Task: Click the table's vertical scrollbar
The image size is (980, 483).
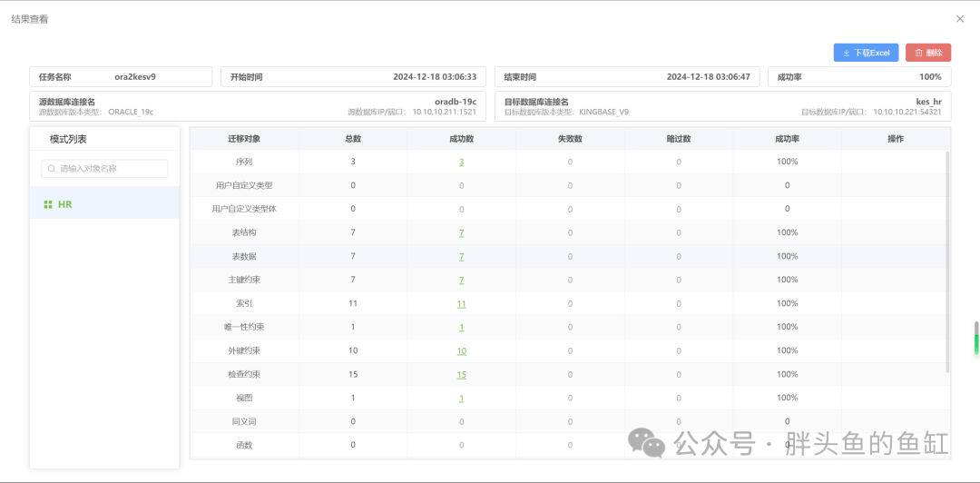Action: [x=947, y=263]
